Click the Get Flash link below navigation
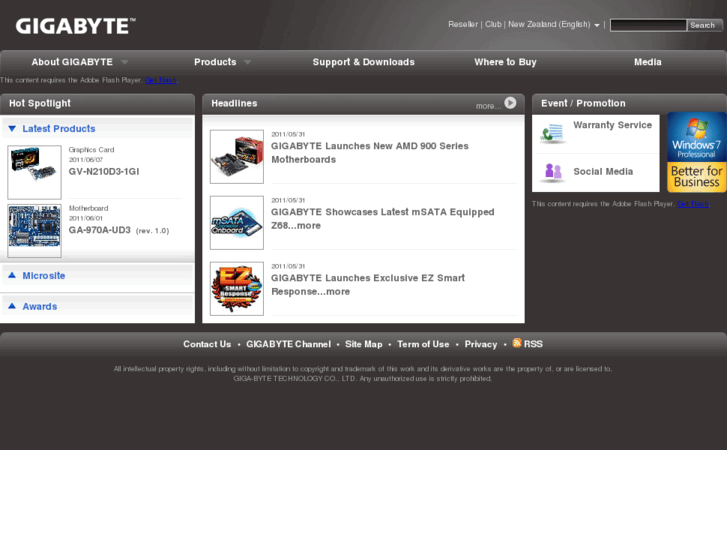The width and height of the screenshot is (727, 545). coord(161,80)
